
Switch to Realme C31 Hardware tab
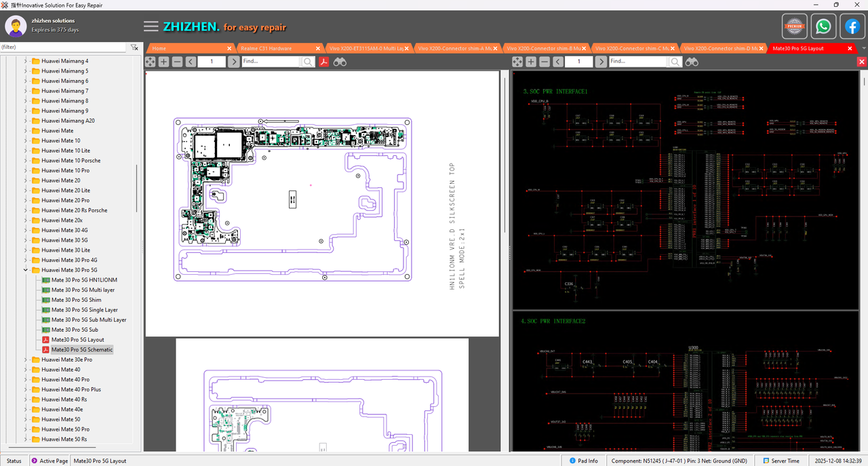[x=266, y=49]
